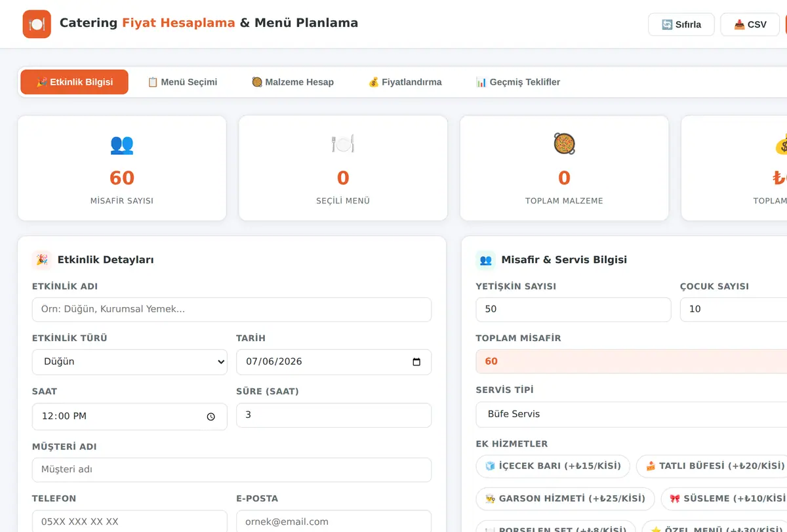Viewport: 787px width, 532px height.
Task: Click the people icon beside Misafir & Servis Bilgisi
Action: [x=486, y=260]
